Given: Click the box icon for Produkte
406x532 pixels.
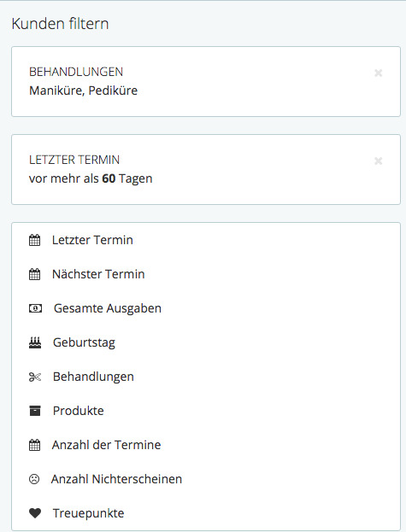Looking at the screenshot, I should [35, 411].
